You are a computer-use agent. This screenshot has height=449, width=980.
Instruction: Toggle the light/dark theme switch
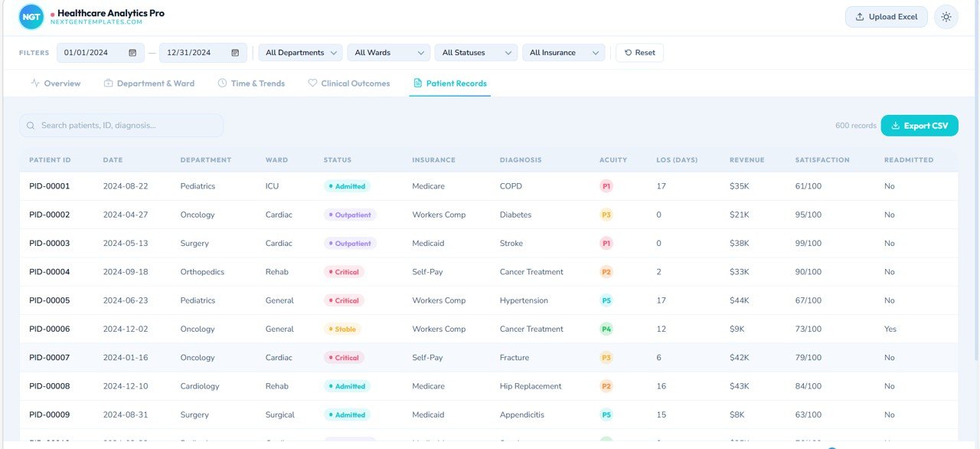[946, 16]
